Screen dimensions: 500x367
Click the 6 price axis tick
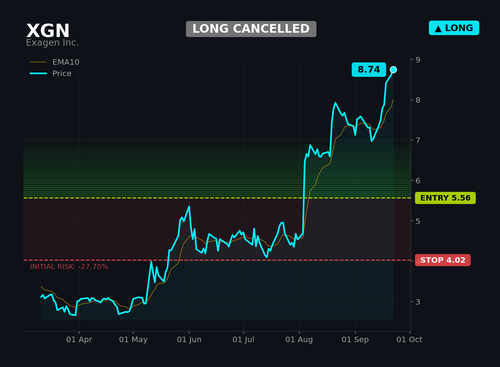(x=418, y=181)
